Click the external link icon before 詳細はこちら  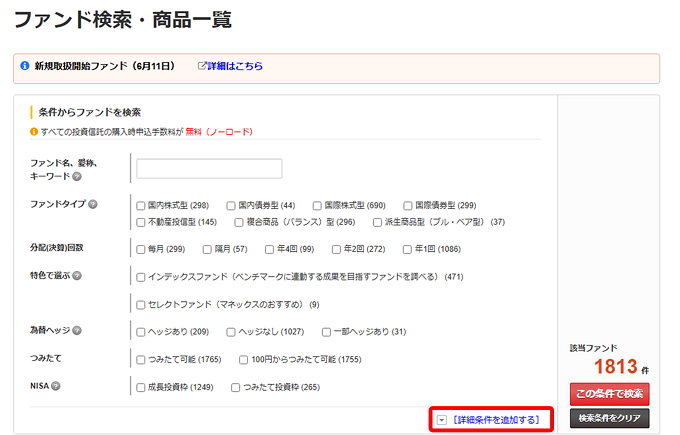coord(201,66)
